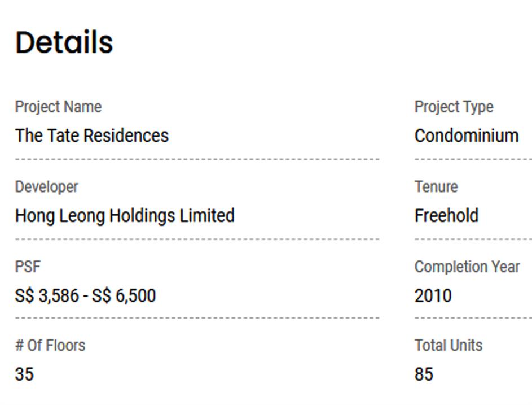Select the 2010 completion year value

pyautogui.click(x=433, y=295)
